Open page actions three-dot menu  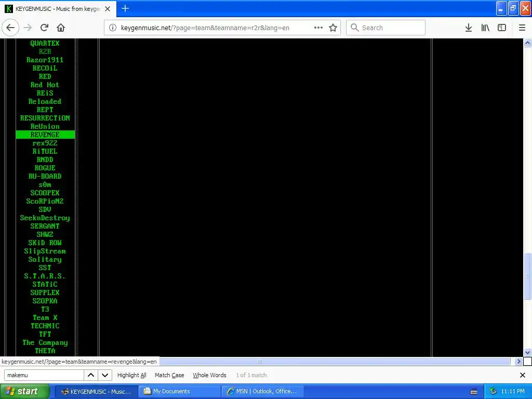(318, 28)
